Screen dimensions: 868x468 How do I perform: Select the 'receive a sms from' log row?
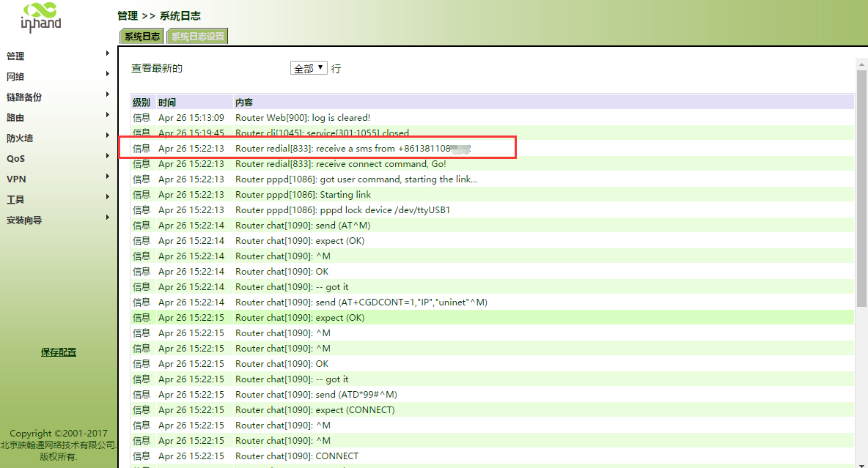[352, 149]
